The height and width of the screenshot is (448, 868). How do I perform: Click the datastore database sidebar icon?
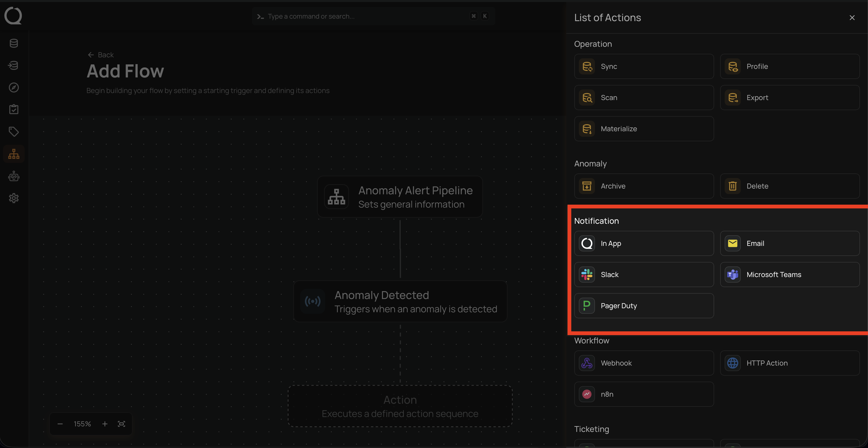[14, 43]
